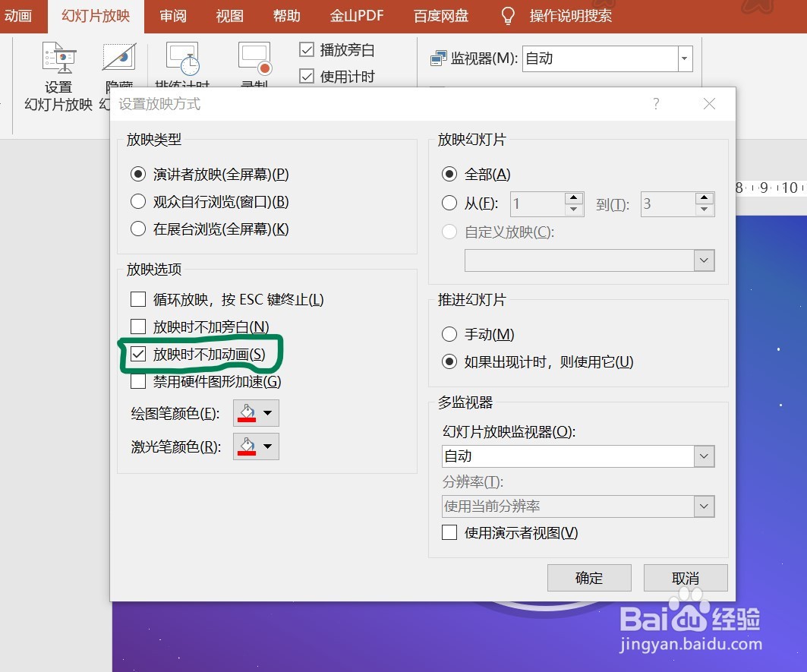Click the 确定 confirm button
This screenshot has height=672, width=807.
[589, 578]
